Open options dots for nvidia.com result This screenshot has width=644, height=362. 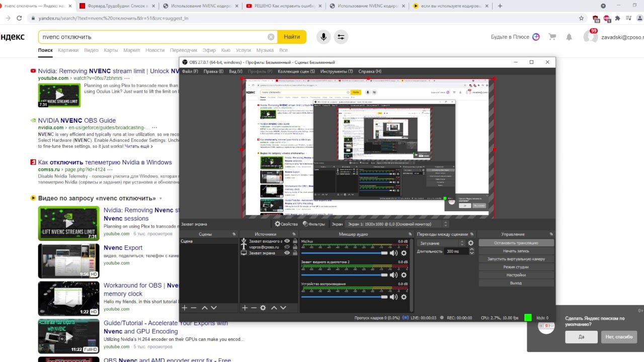click(154, 128)
